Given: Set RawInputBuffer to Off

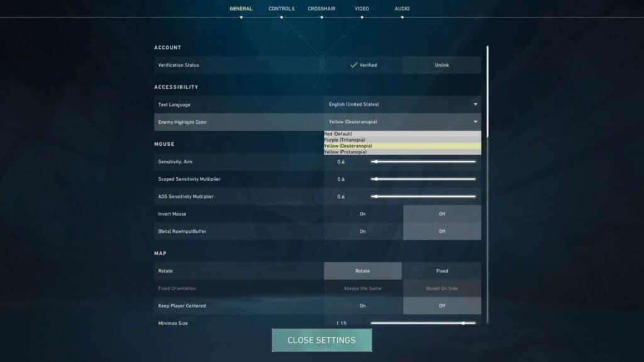Looking at the screenshot, I should 441,231.
